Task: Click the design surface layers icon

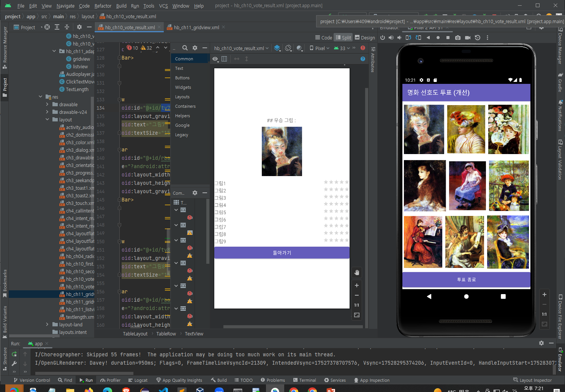Action: coord(277,48)
